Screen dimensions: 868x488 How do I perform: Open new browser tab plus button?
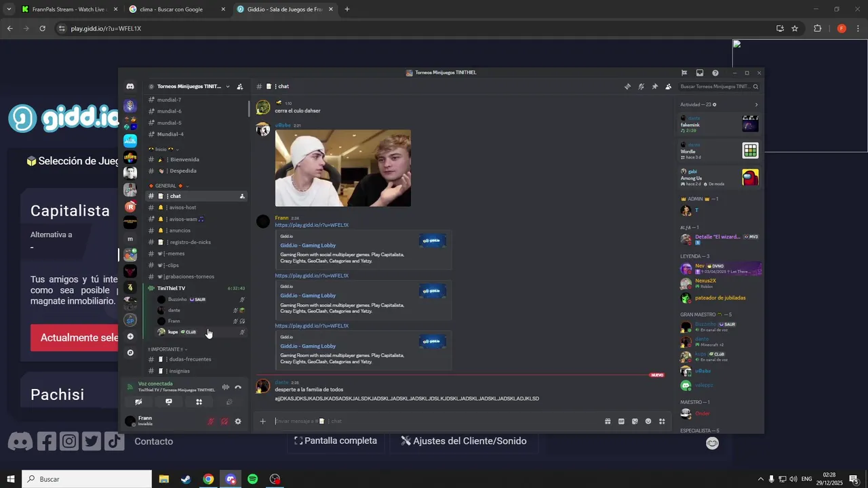(x=347, y=9)
